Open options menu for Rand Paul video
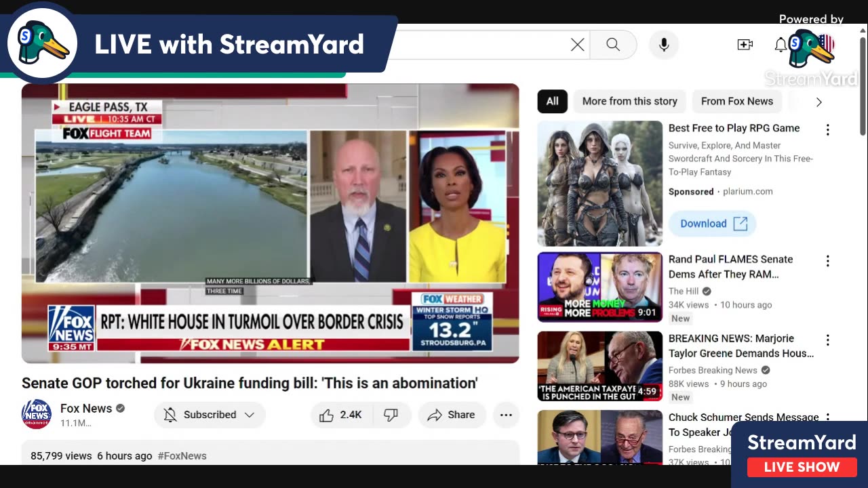 pyautogui.click(x=827, y=261)
